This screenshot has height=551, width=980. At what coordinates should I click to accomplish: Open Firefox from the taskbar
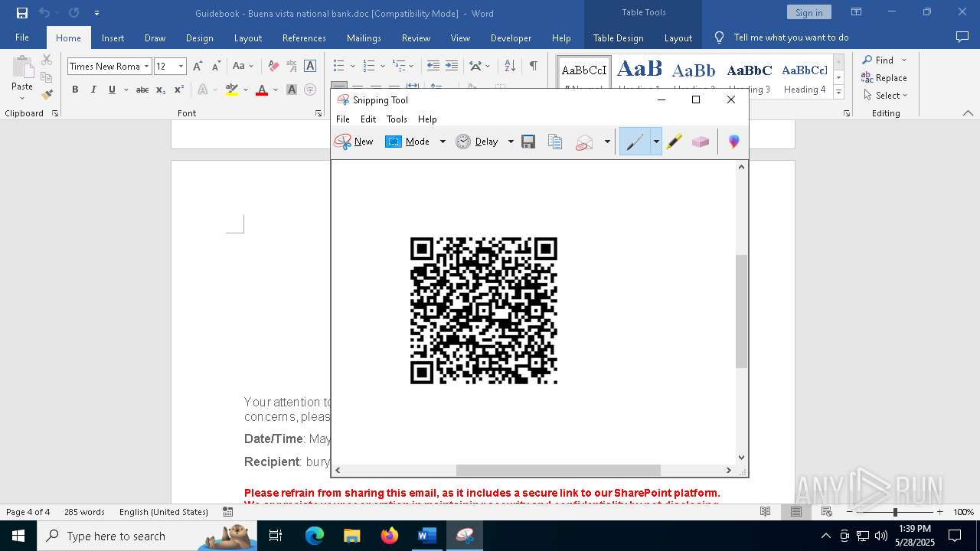point(390,536)
